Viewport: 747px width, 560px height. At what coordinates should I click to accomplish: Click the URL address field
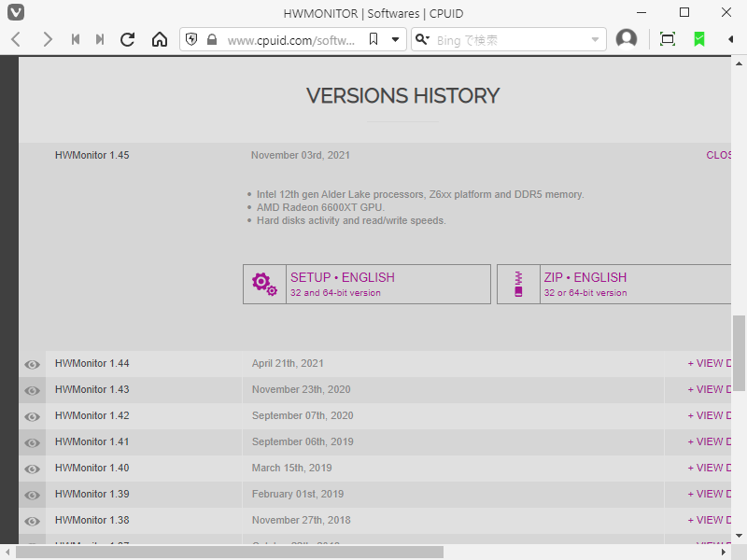coord(291,40)
